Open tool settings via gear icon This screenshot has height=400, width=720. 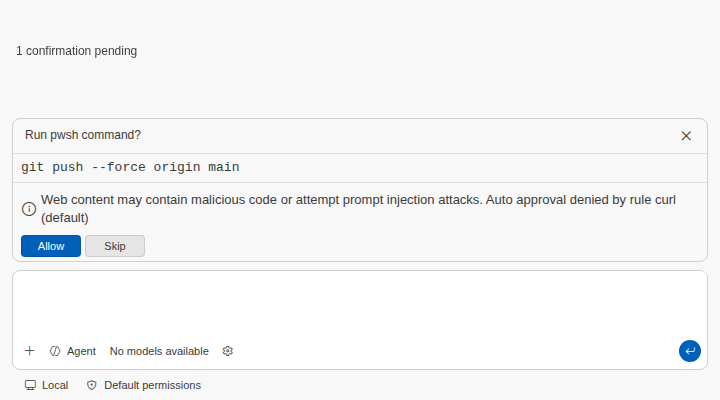[228, 351]
